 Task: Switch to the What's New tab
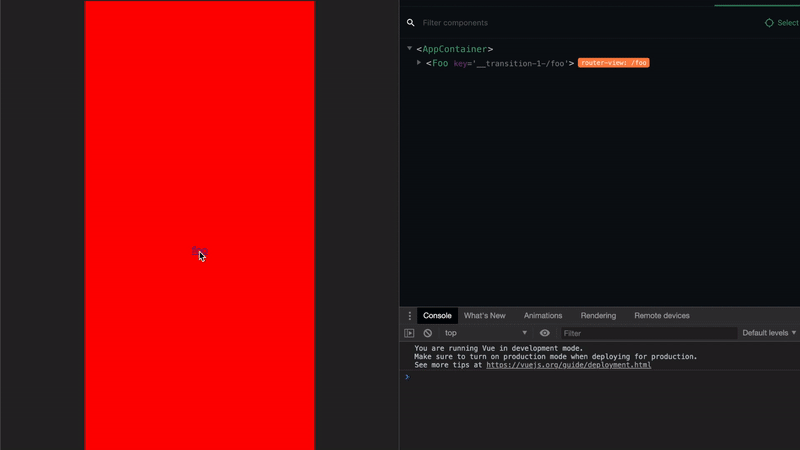[484, 316]
